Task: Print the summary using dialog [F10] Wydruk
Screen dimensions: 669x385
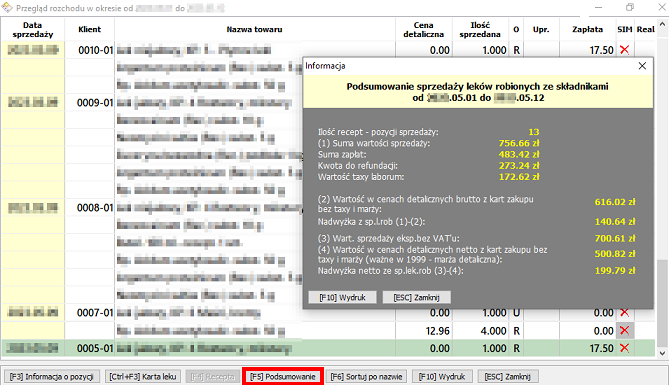Action: (x=342, y=298)
